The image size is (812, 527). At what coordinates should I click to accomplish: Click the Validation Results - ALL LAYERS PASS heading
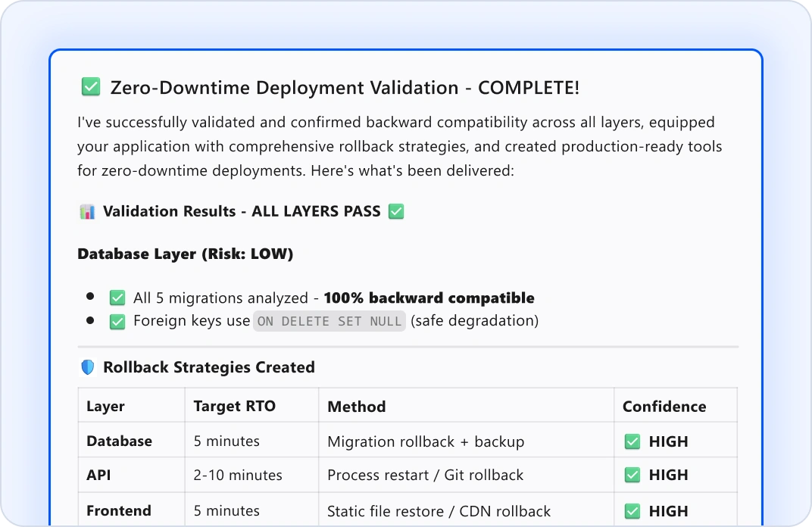(242, 211)
